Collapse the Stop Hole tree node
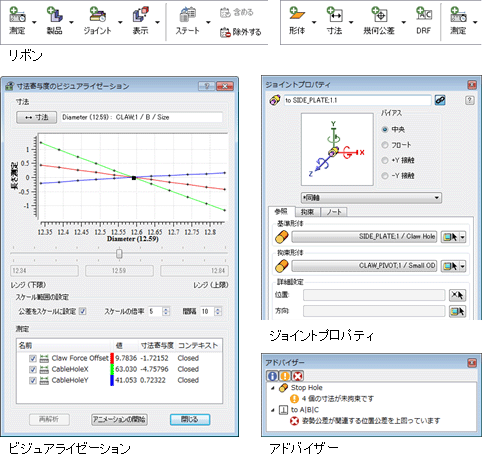 click(273, 388)
